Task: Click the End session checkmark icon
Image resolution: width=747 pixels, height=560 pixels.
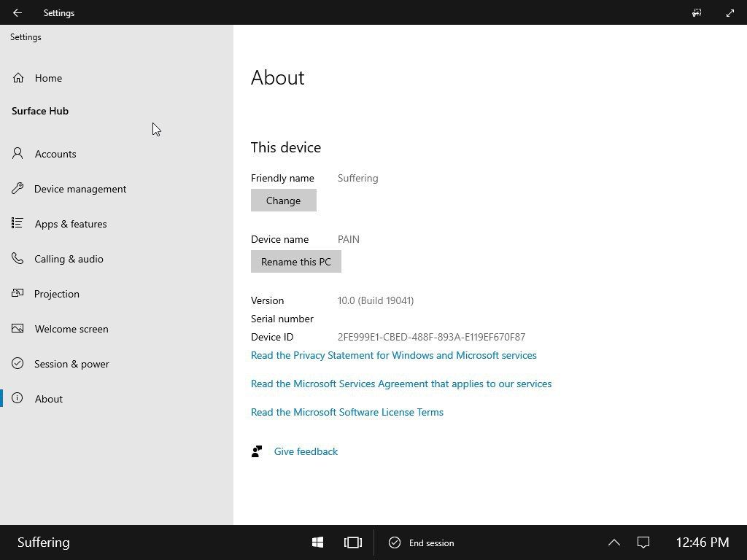Action: 395,542
